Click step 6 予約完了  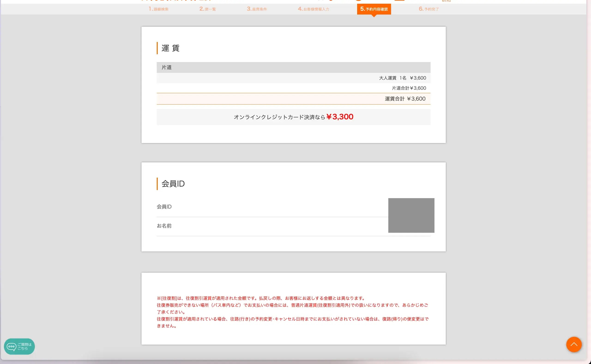click(x=429, y=9)
